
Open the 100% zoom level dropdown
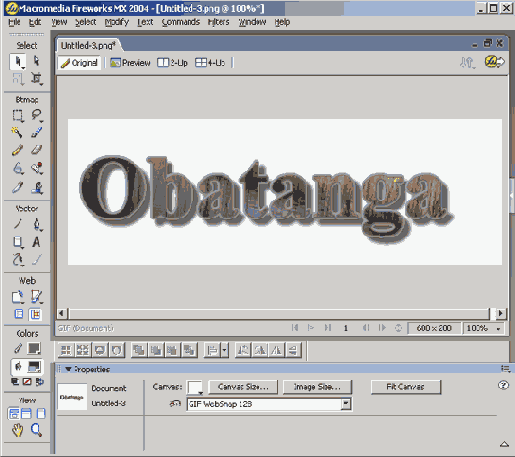coord(498,329)
